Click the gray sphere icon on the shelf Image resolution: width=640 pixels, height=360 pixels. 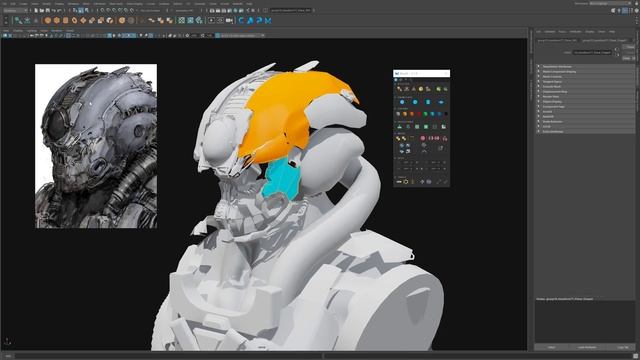[131, 20]
